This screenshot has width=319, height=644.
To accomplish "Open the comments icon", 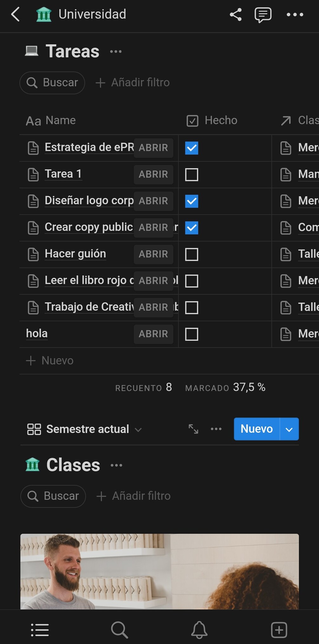I will click(263, 15).
